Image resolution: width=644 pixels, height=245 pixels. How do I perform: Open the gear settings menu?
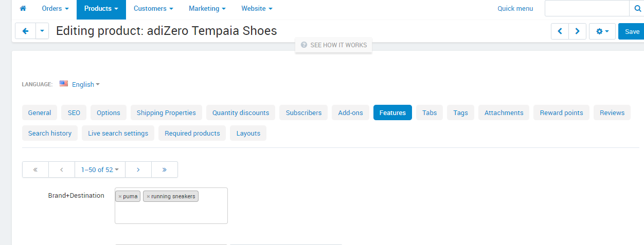[x=602, y=31]
